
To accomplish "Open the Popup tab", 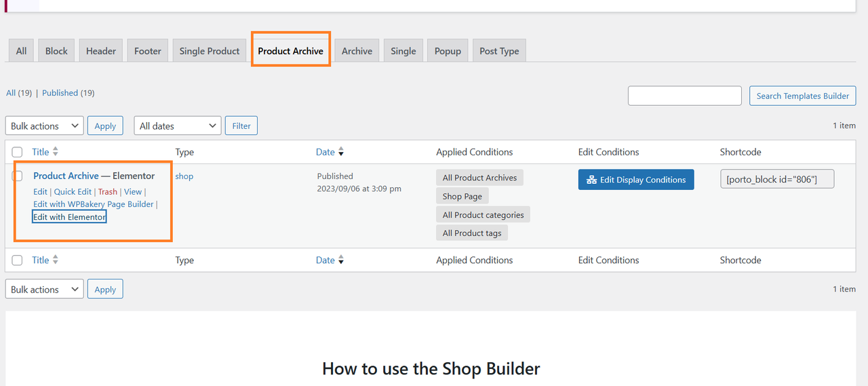I will [x=448, y=51].
